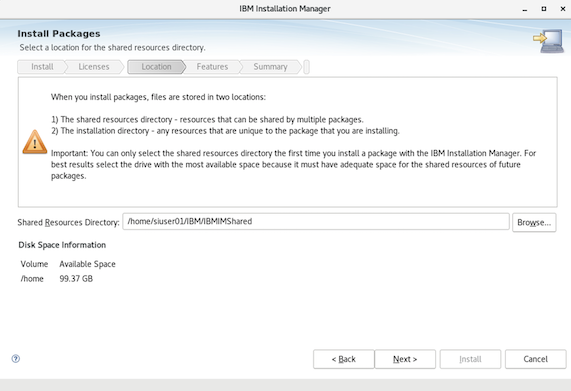Jump to the Features wizard step
Screen dimensions: 571x391
coord(212,67)
